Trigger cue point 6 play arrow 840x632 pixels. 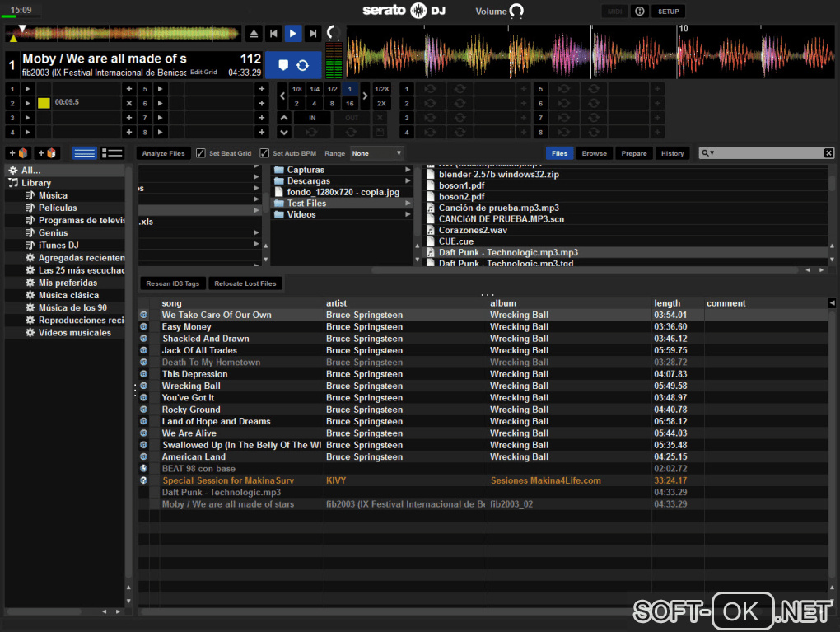161,103
